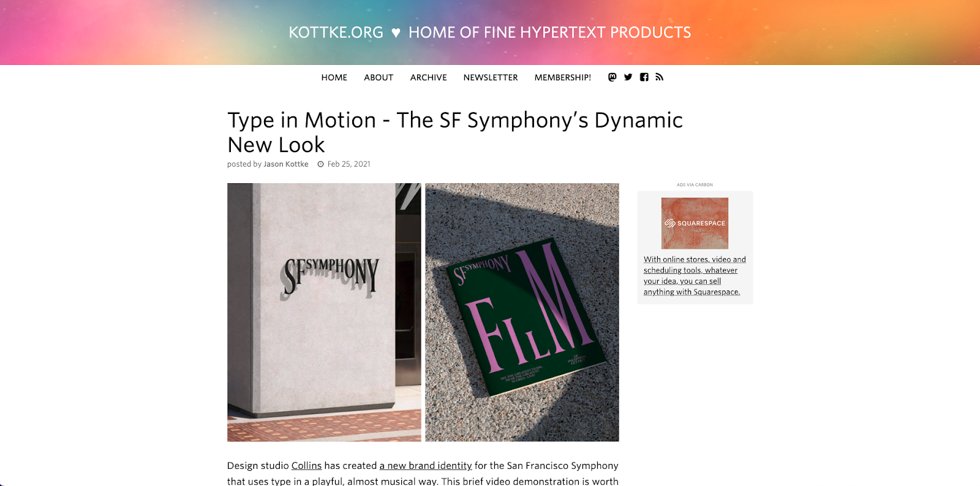980x486 pixels.
Task: Open the Mastodon profile icon
Action: pos(612,77)
